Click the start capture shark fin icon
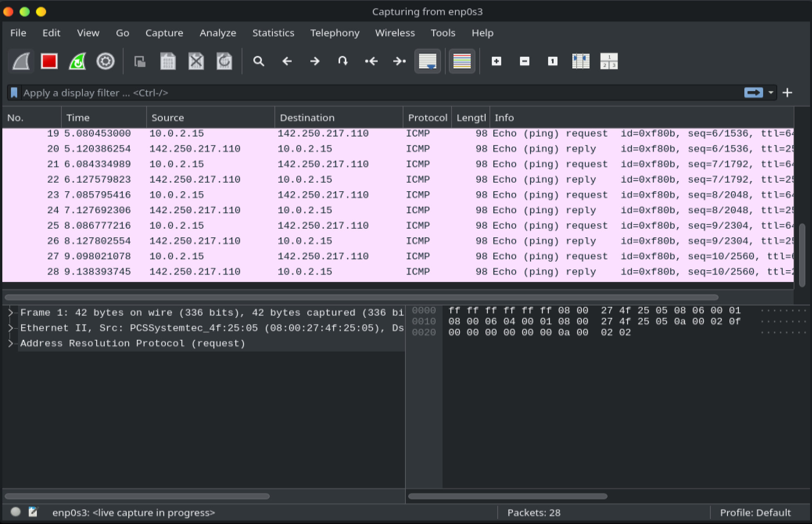 (x=21, y=61)
